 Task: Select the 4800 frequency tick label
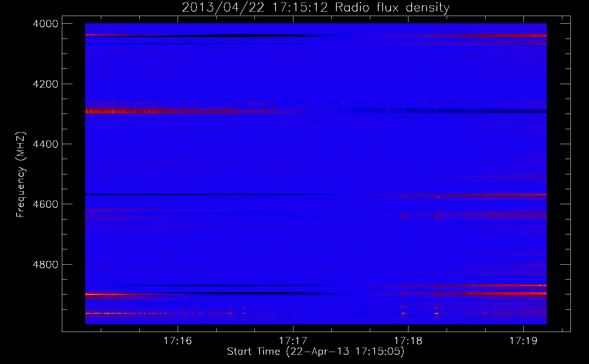coord(46,264)
